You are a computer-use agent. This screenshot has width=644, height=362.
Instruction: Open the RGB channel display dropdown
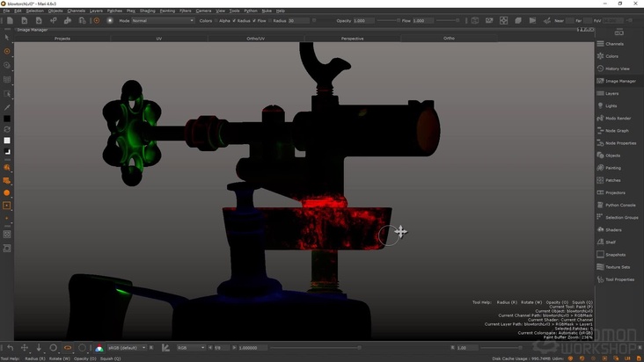191,348
